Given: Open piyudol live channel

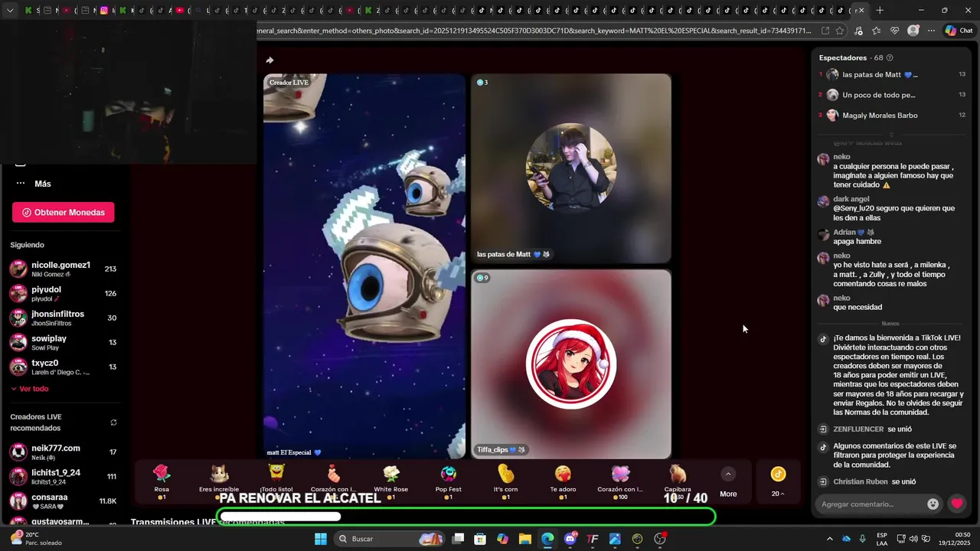Looking at the screenshot, I should click(x=63, y=294).
